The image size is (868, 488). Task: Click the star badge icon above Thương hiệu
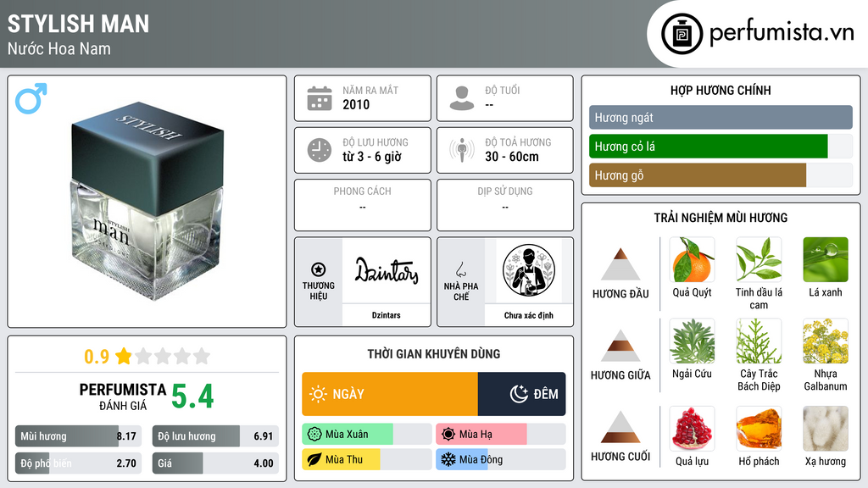[319, 269]
